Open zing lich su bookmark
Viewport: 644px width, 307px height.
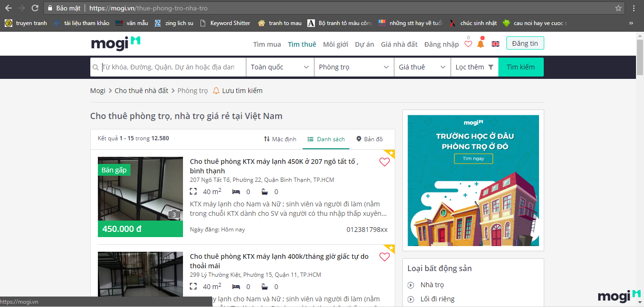tap(174, 23)
